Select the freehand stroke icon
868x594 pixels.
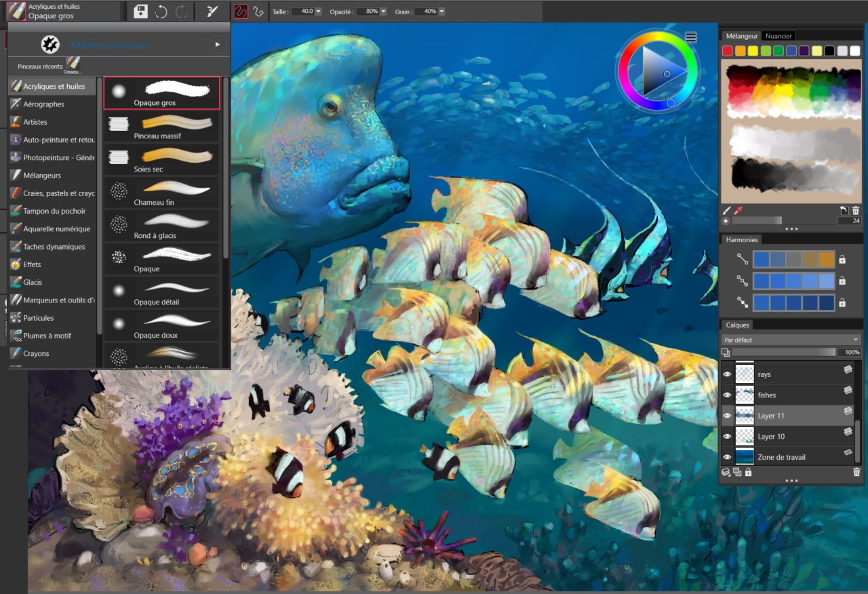coord(241,12)
